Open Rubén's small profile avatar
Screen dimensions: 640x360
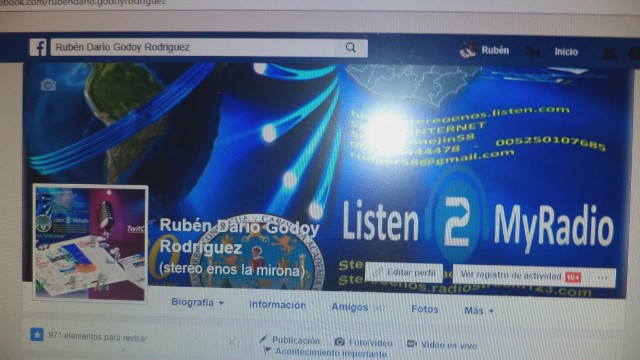click(467, 50)
